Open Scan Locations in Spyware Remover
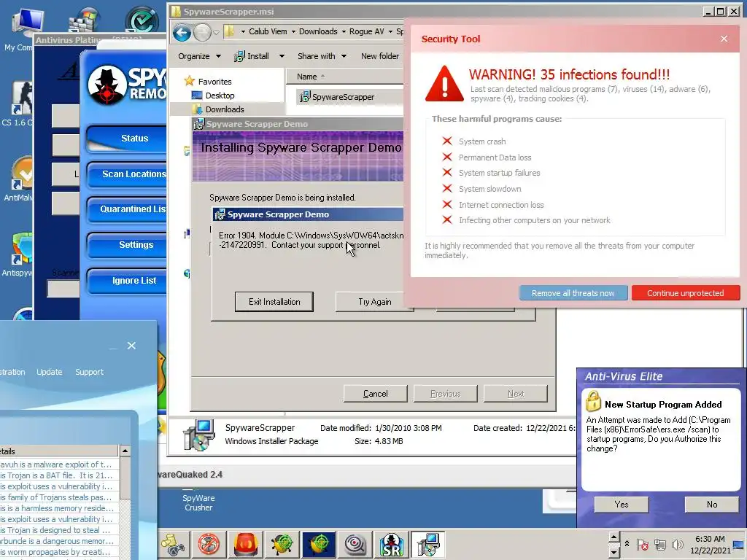 point(127,174)
